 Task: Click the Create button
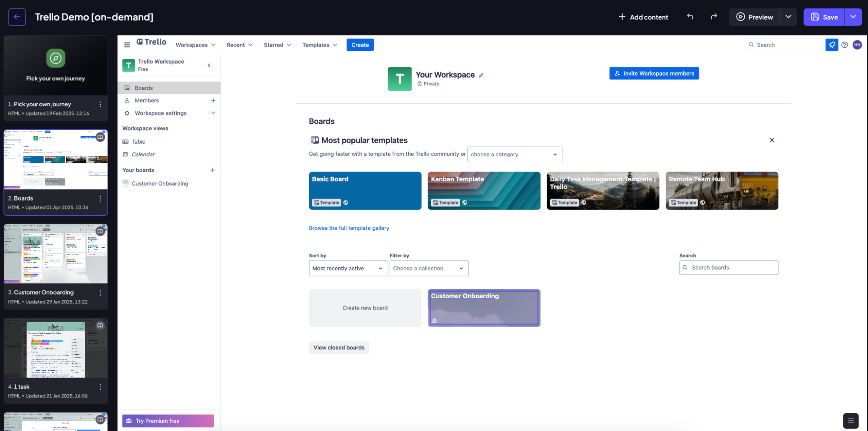[x=360, y=45]
